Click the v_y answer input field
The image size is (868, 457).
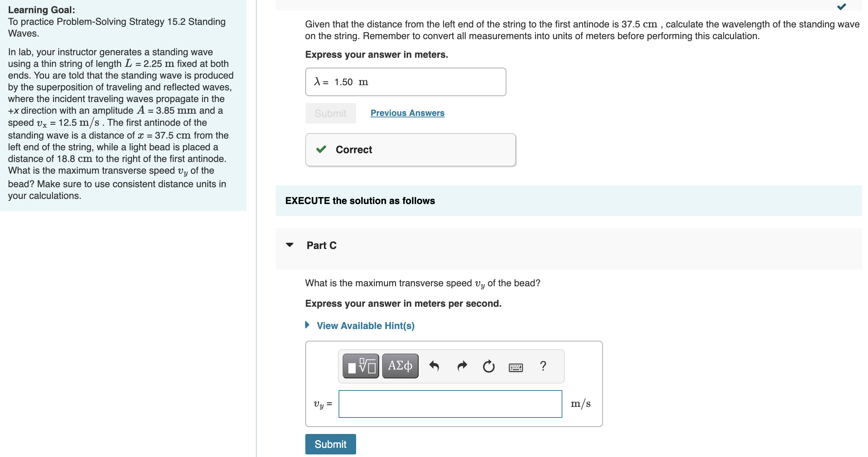(x=450, y=404)
